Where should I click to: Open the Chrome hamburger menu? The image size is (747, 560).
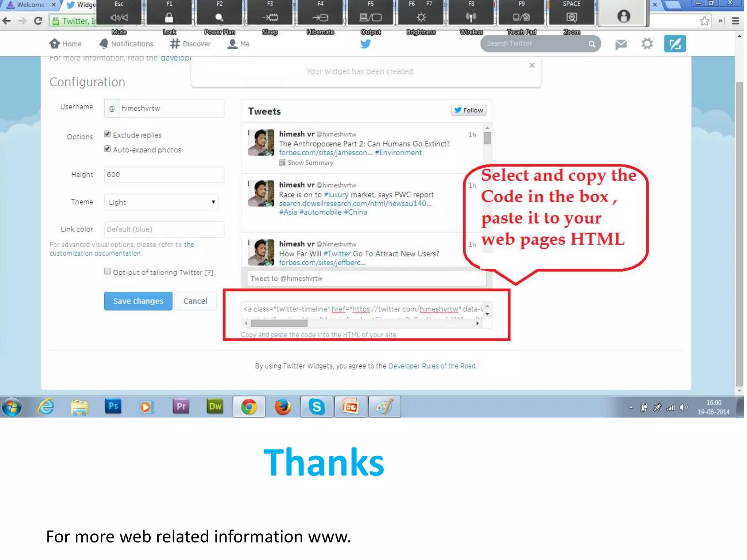(735, 21)
